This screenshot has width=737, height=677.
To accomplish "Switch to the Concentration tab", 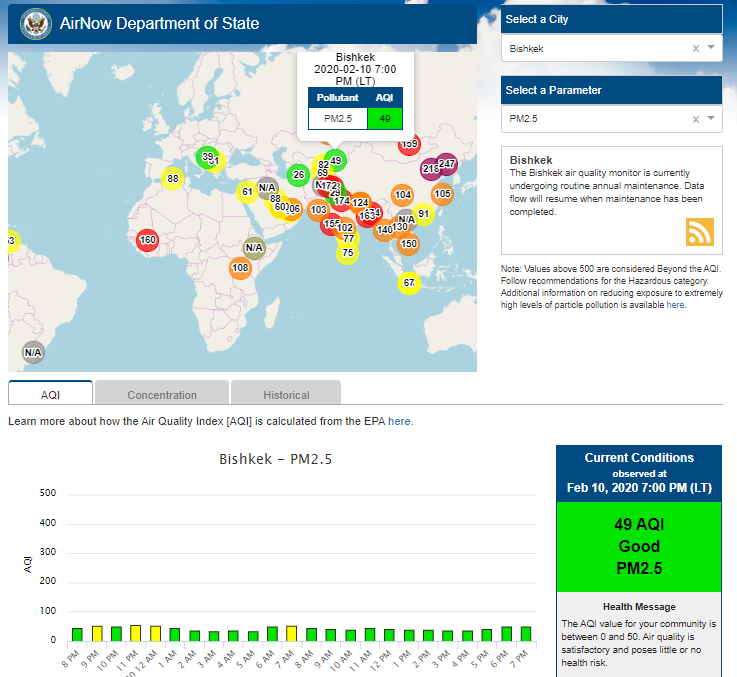I will [162, 394].
